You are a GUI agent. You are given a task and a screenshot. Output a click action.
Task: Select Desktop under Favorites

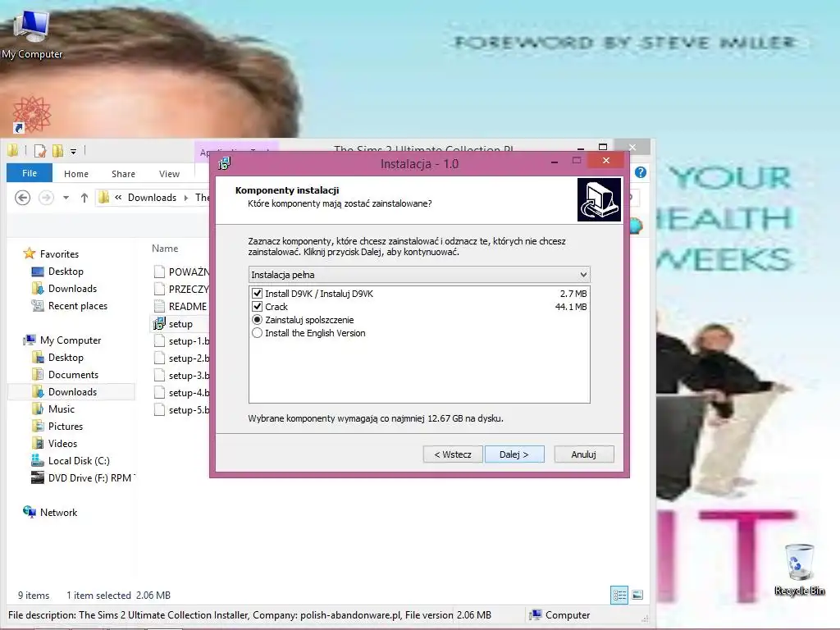coord(66,271)
